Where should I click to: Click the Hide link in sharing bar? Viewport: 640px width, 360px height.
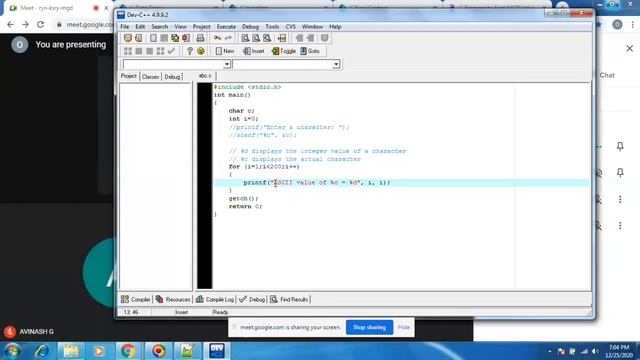tap(404, 327)
